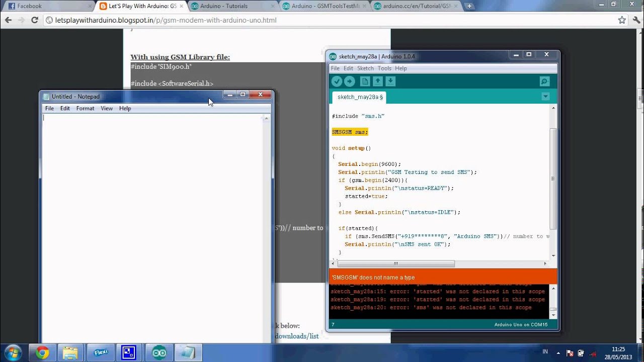Open Notepad Help menu
Screen dimensions: 644x362
click(125, 108)
